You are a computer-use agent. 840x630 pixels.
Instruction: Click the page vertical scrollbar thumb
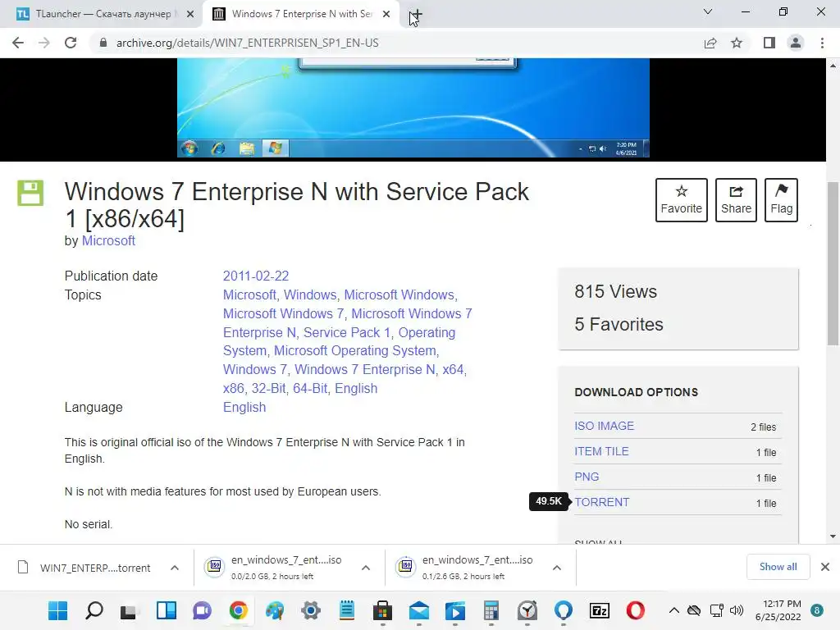pyautogui.click(x=833, y=263)
